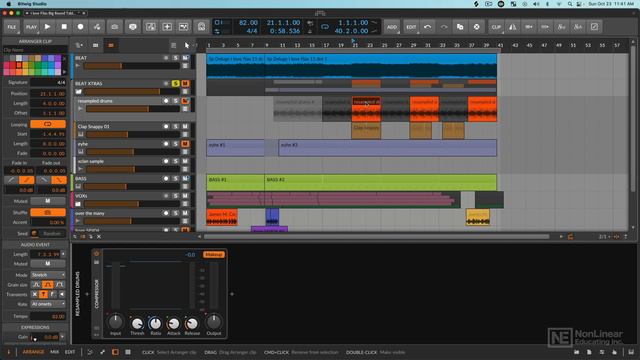The height and width of the screenshot is (360, 640).
Task: Click the tempo field showing 82.00
Action: click(x=248, y=23)
